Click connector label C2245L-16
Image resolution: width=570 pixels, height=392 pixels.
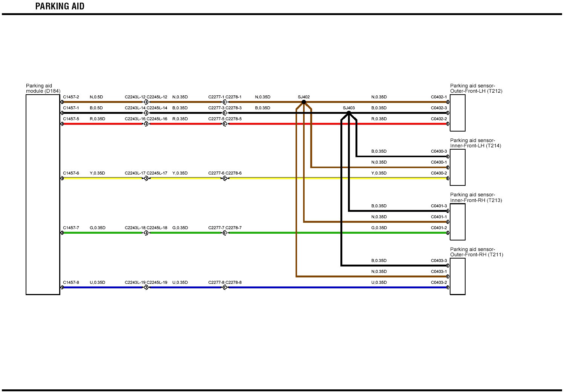click(x=157, y=119)
